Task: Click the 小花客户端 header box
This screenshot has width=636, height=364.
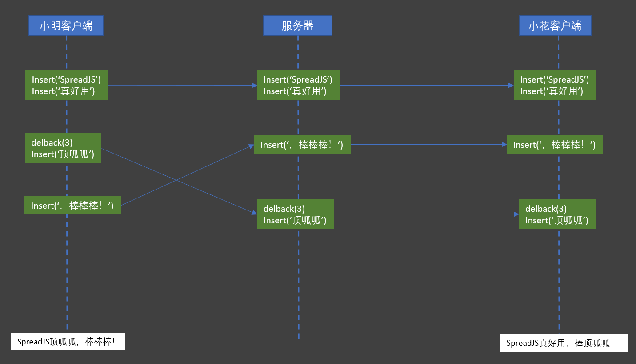Action: click(555, 25)
